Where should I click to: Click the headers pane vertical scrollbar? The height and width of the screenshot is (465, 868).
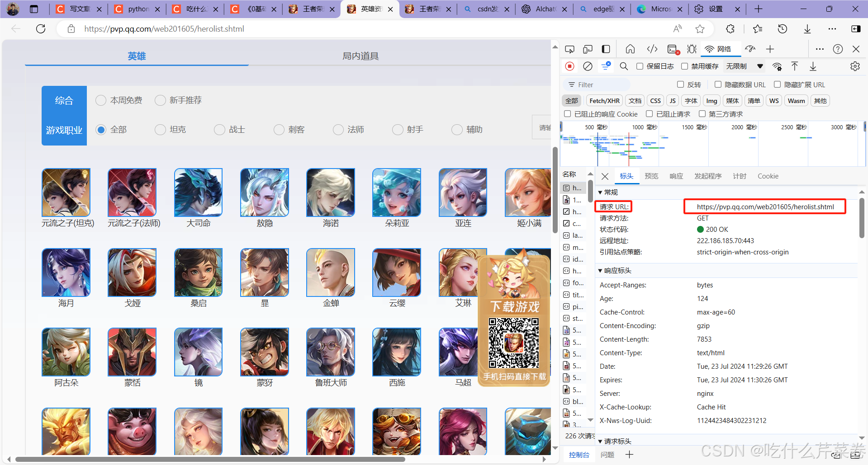[862, 218]
